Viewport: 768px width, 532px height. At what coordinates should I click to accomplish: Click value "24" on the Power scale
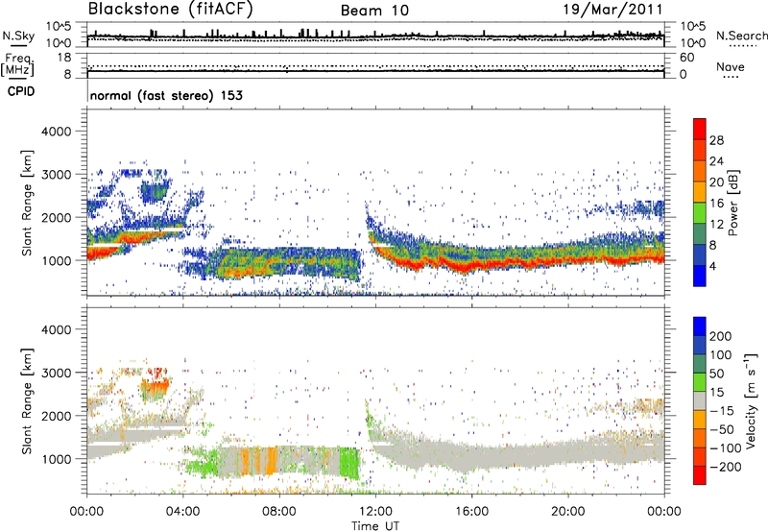tap(716, 161)
